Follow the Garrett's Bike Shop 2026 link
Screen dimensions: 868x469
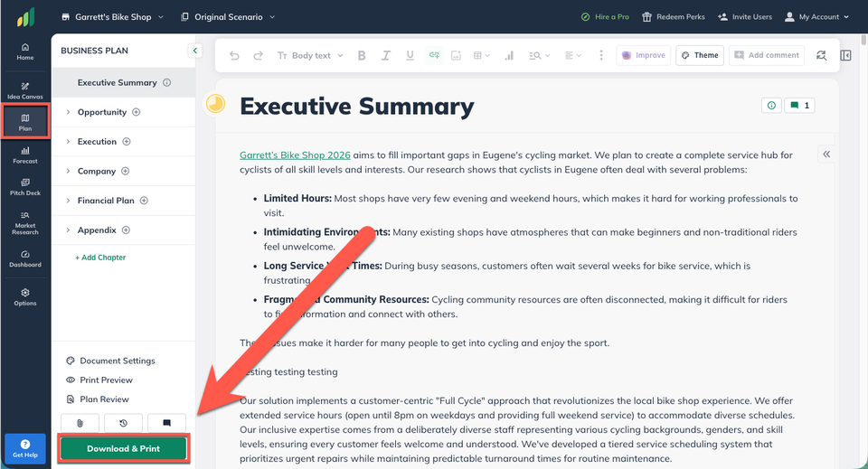[x=295, y=155]
